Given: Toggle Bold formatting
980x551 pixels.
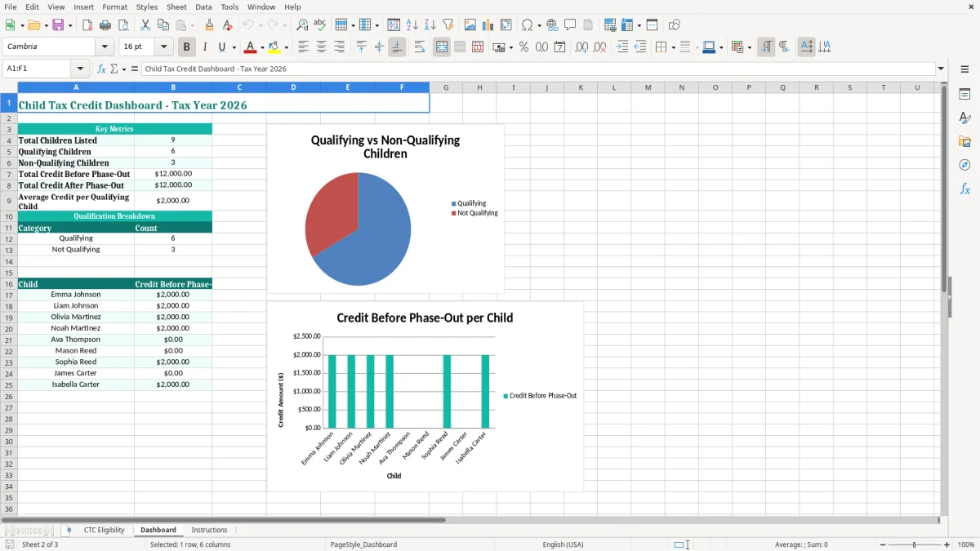Looking at the screenshot, I should [x=187, y=47].
